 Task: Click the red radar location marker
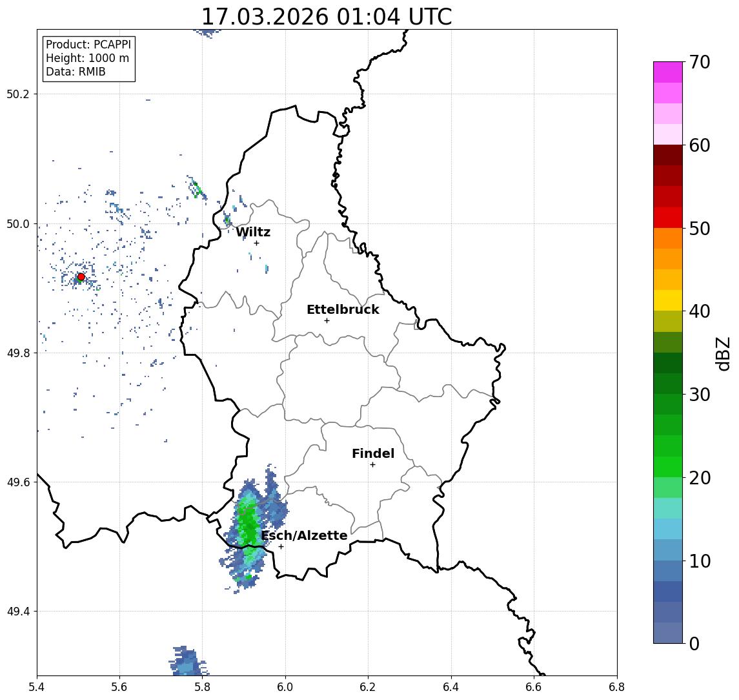81,277
